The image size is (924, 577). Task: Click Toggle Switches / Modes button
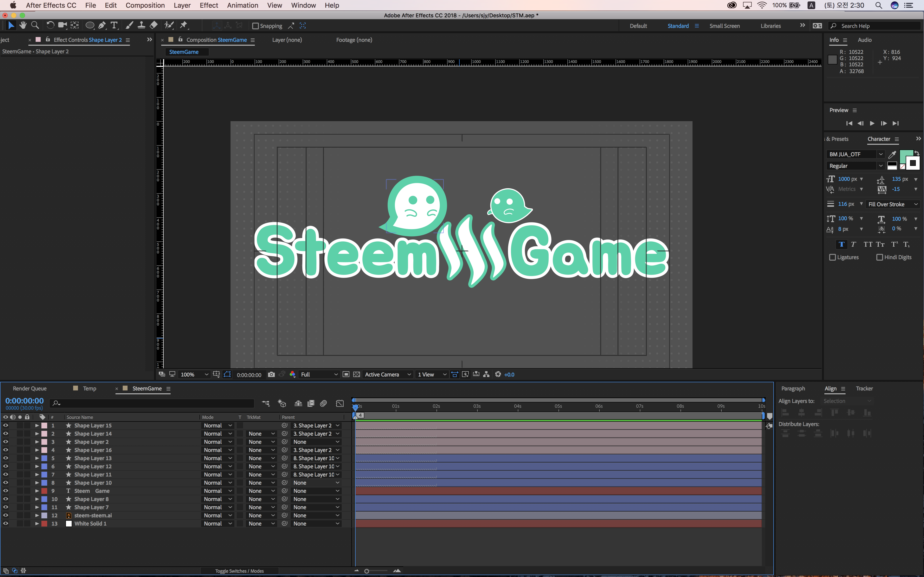[x=239, y=571]
